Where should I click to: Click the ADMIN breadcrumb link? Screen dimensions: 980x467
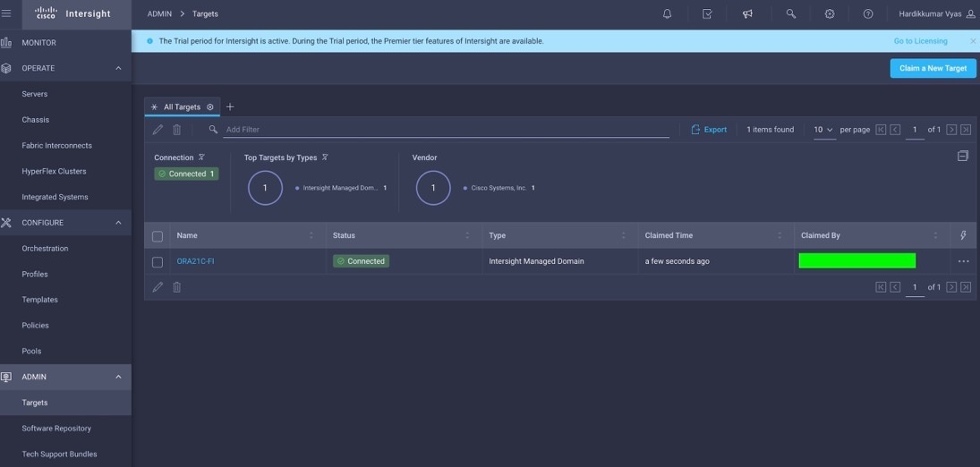click(159, 13)
